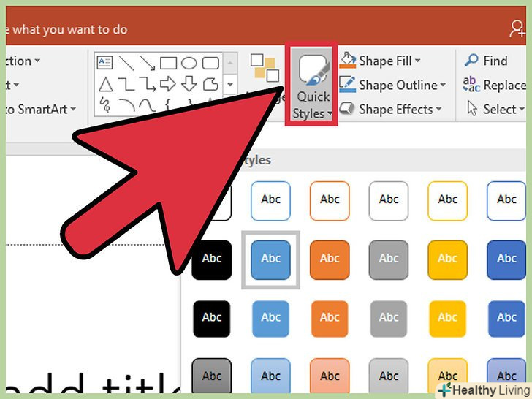This screenshot has width=532, height=399.
Task: Pick bottom-row salmon gradient Abc style
Action: click(330, 376)
